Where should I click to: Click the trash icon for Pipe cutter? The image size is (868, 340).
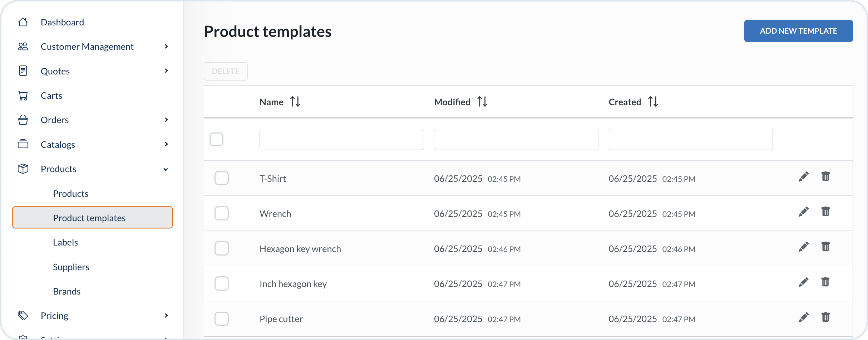coord(825,317)
